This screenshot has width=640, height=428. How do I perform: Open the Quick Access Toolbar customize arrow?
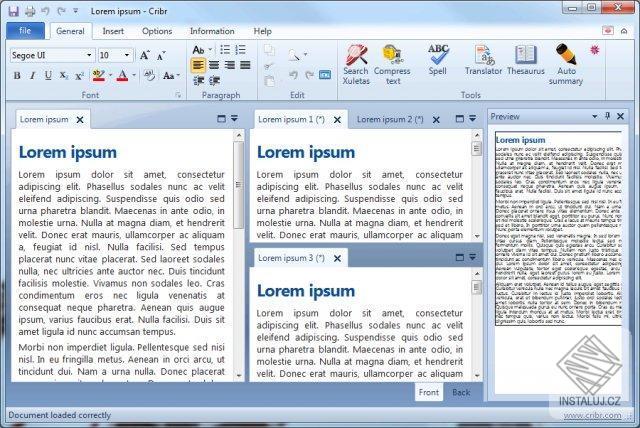point(76,11)
